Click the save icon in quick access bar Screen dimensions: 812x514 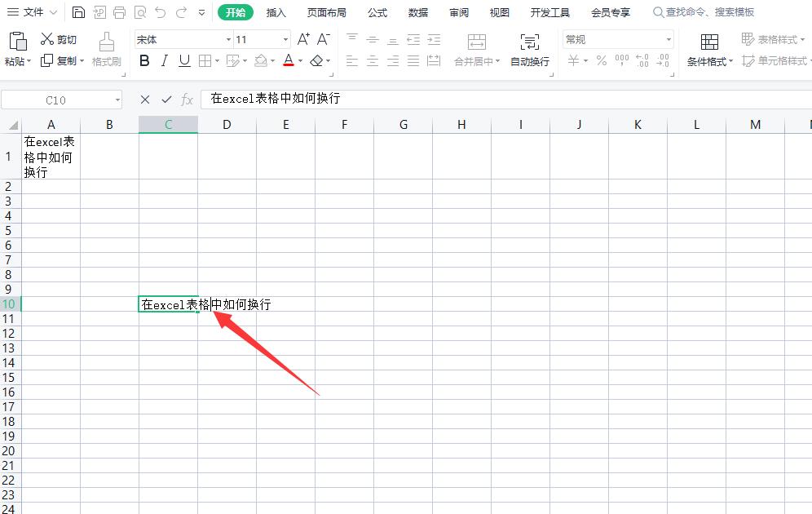click(78, 12)
